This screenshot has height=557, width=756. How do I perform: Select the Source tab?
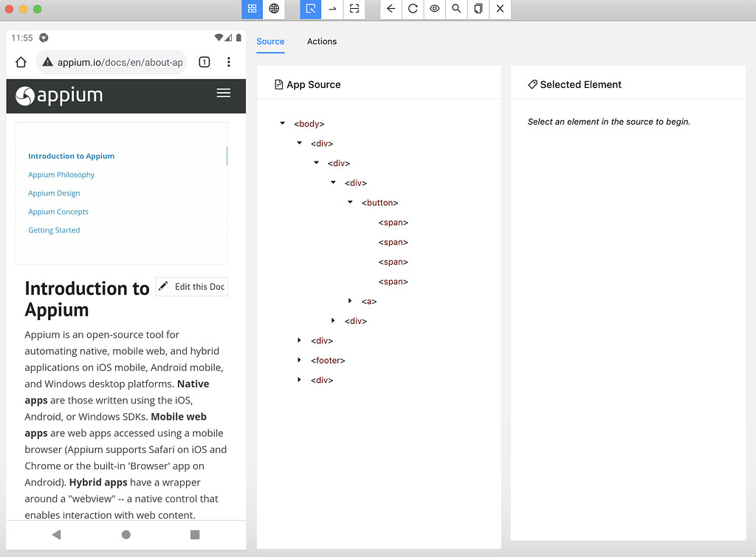tap(270, 42)
